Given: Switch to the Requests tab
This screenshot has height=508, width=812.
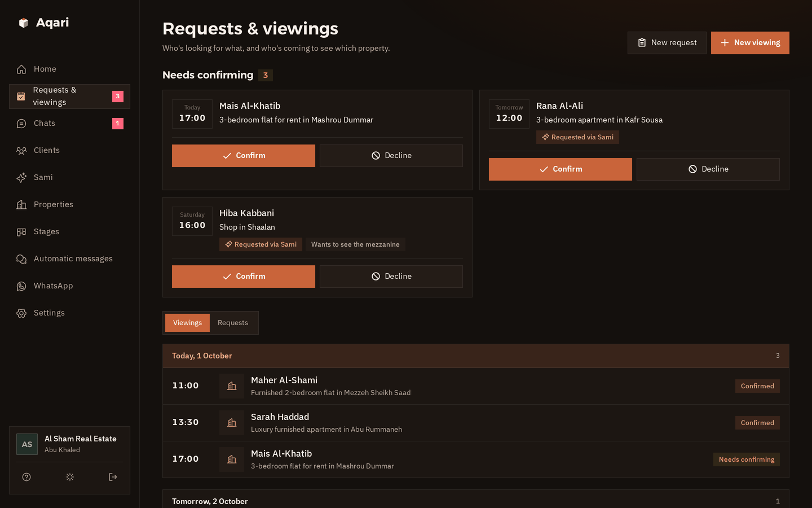Looking at the screenshot, I should coord(233,323).
